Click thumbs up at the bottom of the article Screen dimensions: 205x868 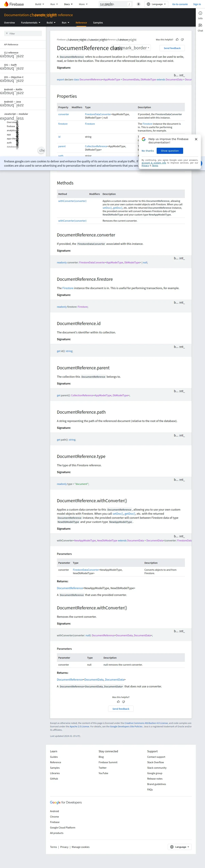tap(118, 702)
